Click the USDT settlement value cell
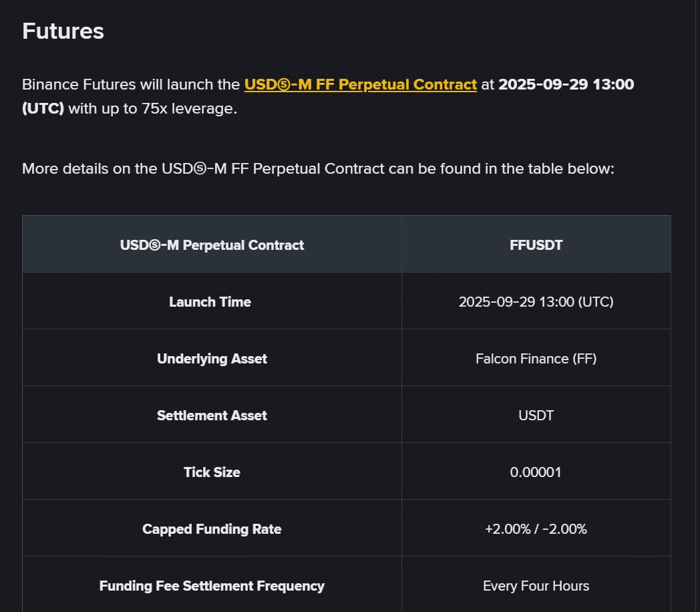 536,415
